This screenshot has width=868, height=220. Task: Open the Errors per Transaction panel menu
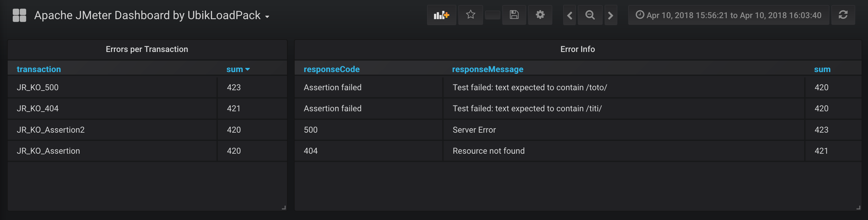[x=147, y=49]
